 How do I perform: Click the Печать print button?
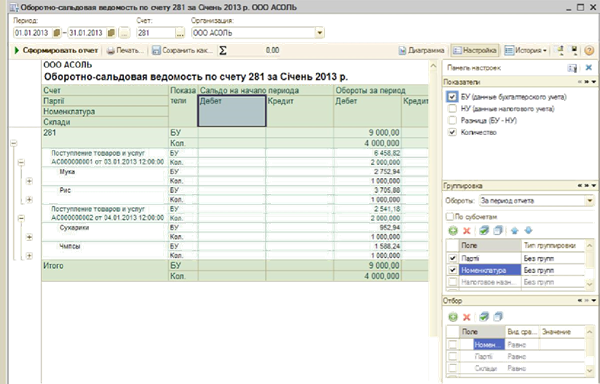point(125,50)
